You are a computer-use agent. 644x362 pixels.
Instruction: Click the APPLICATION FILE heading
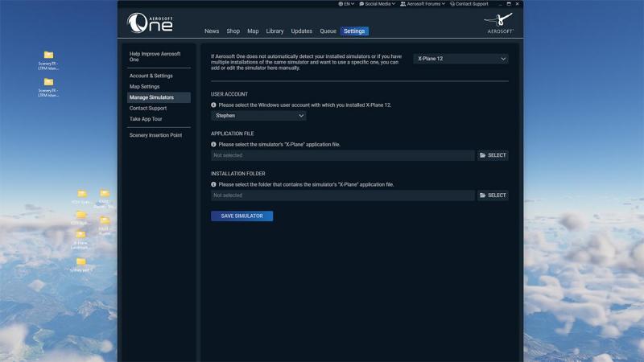pyautogui.click(x=233, y=134)
